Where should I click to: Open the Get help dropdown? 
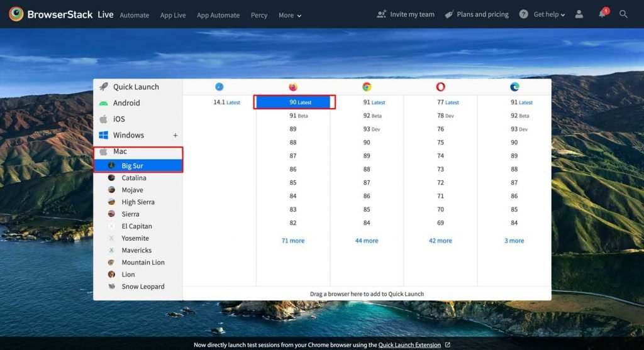pyautogui.click(x=542, y=14)
